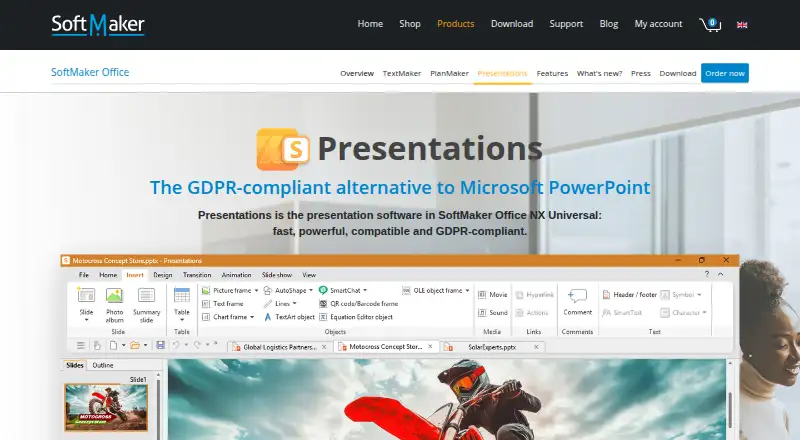Open the folder icon dropdown arrow
800x440 pixels.
click(145, 346)
